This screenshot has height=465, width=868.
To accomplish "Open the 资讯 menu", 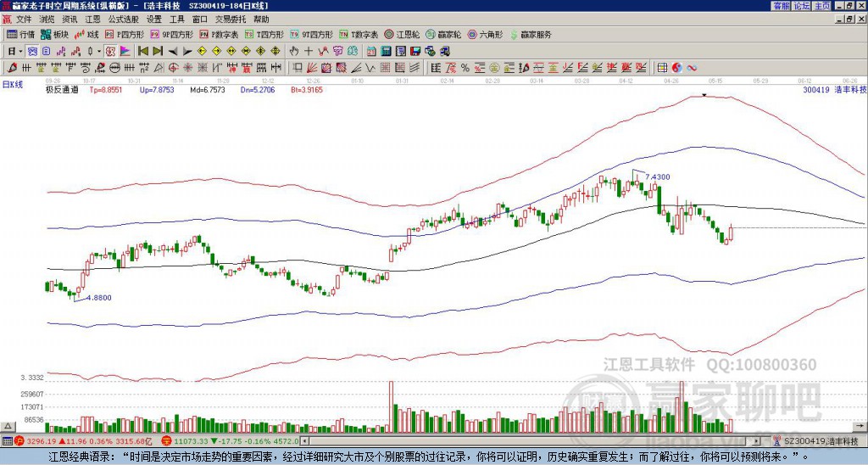I will coord(70,20).
